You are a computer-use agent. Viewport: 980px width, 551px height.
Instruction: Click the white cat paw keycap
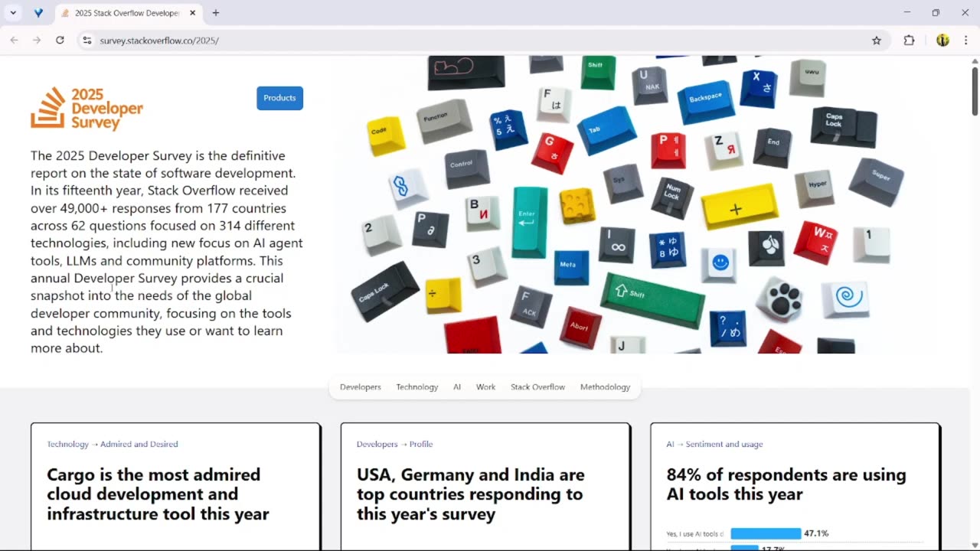click(779, 298)
